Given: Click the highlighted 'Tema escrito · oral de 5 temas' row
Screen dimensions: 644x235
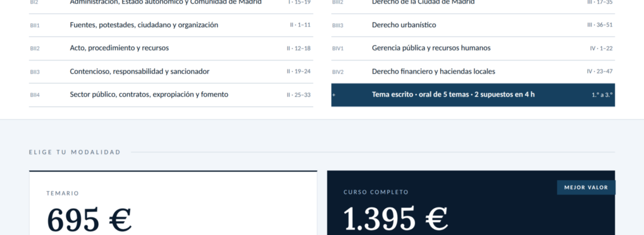Looking at the screenshot, I should click(473, 95).
